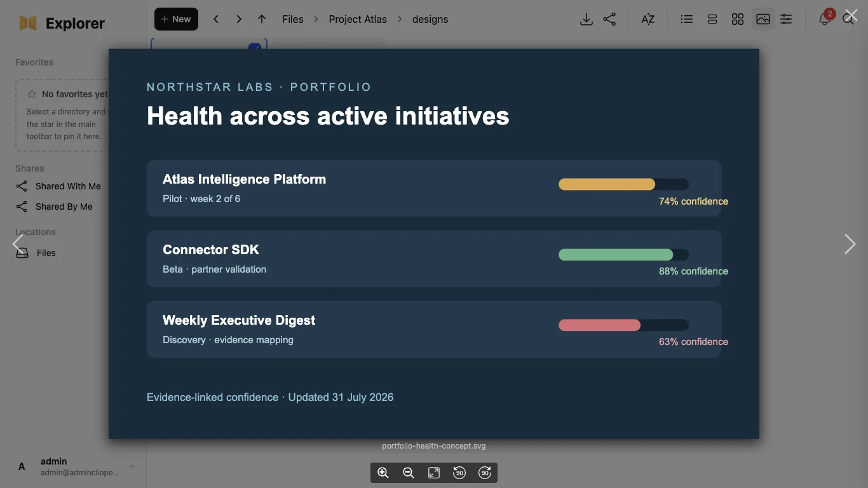
Task: Click 'Pilot · week 2 of 6' text
Action: pyautogui.click(x=201, y=199)
